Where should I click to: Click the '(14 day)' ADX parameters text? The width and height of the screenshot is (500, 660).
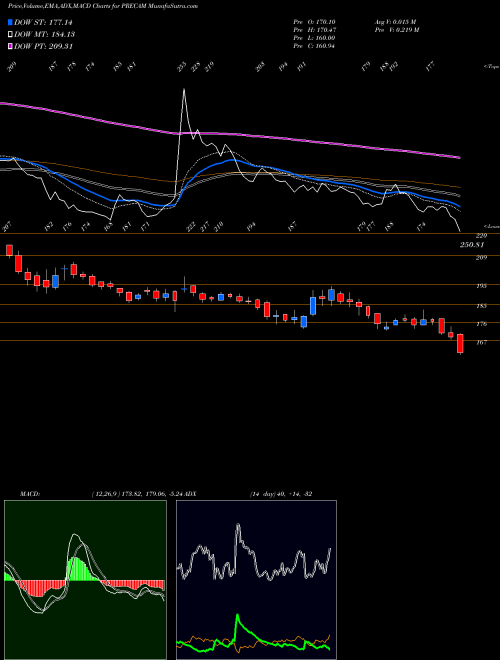[x=263, y=494]
